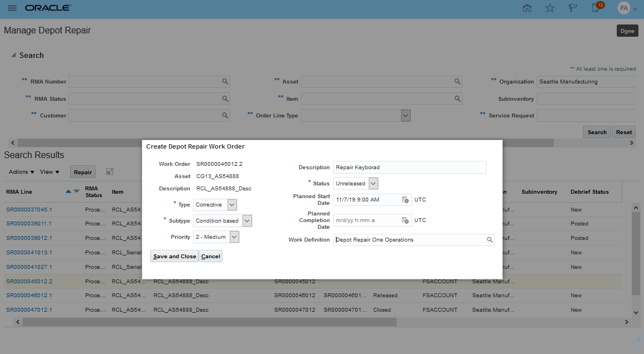Click search panel scroll right arrow

pyautogui.click(x=632, y=142)
